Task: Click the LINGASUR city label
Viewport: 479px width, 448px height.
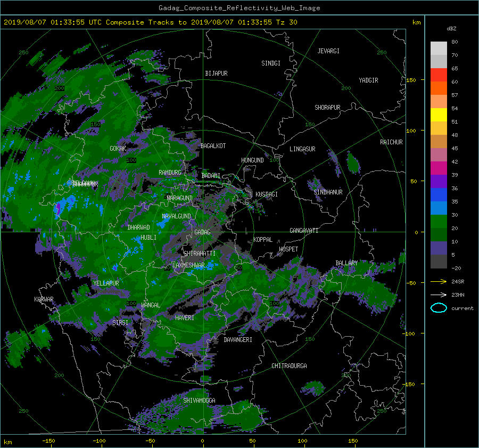Action: click(302, 149)
